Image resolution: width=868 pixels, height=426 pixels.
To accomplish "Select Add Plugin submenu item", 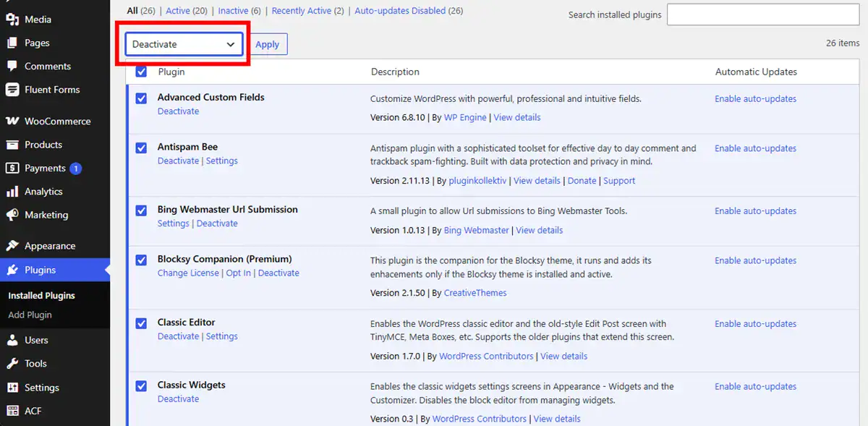I will [30, 315].
